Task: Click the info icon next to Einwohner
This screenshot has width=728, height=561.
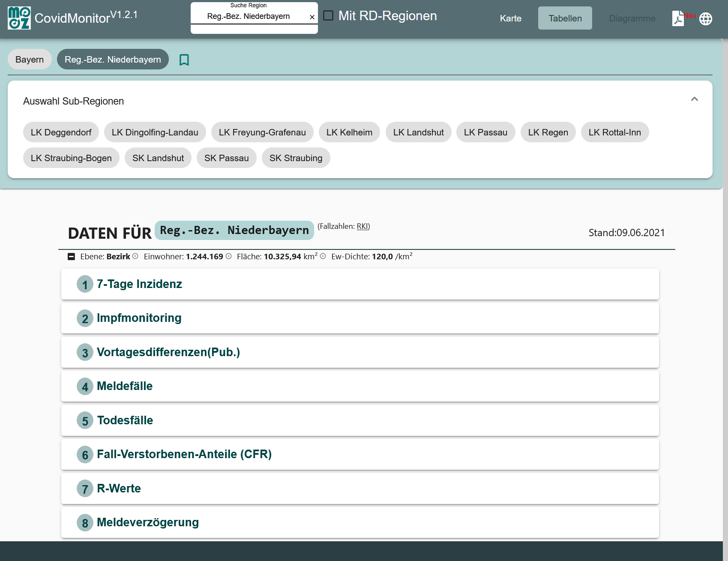Action: [x=229, y=256]
